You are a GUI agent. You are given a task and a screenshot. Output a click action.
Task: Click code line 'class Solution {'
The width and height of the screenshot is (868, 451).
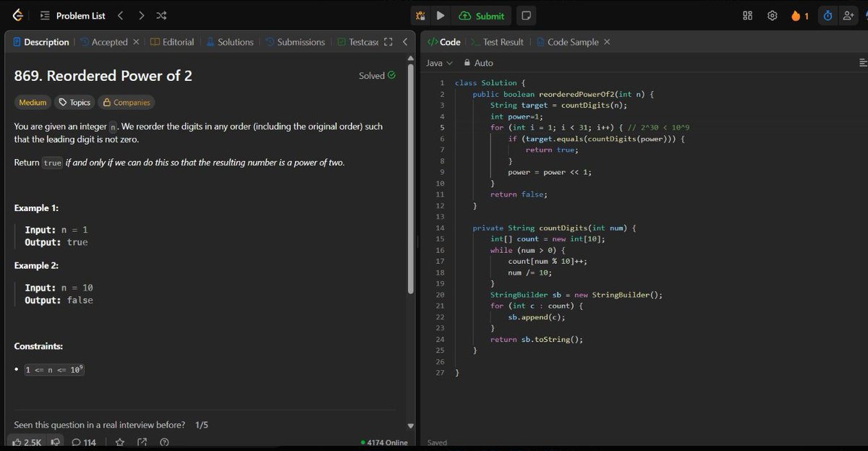pyautogui.click(x=490, y=83)
